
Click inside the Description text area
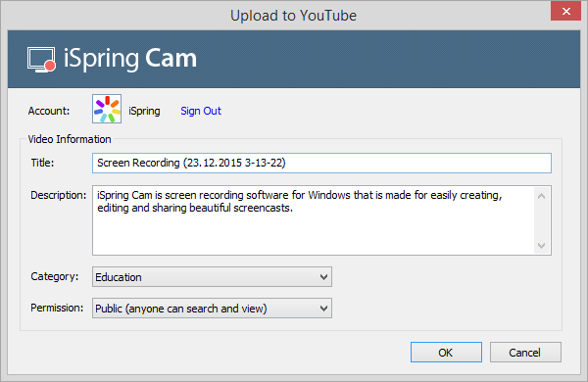pyautogui.click(x=314, y=220)
